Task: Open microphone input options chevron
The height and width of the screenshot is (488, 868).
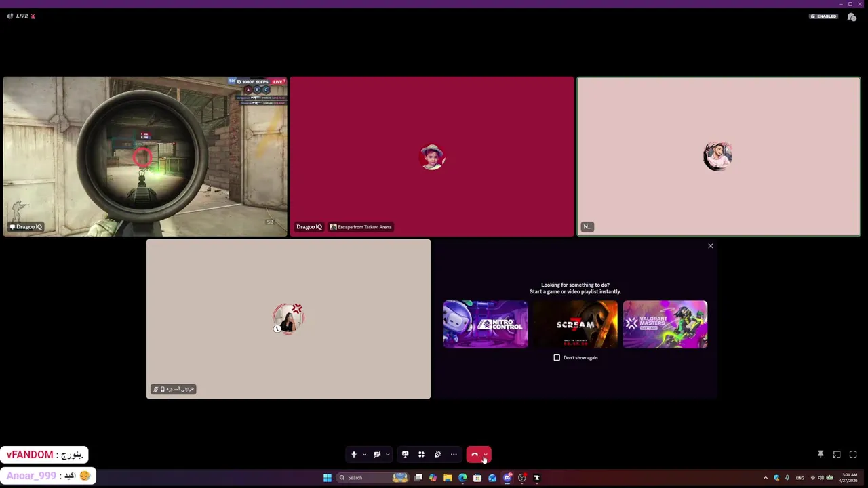Action: (364, 455)
